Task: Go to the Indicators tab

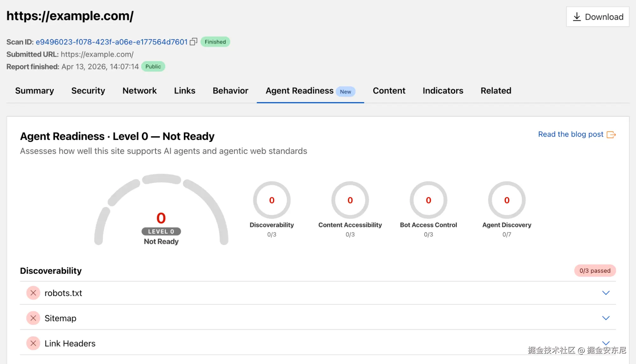Action: coord(443,91)
